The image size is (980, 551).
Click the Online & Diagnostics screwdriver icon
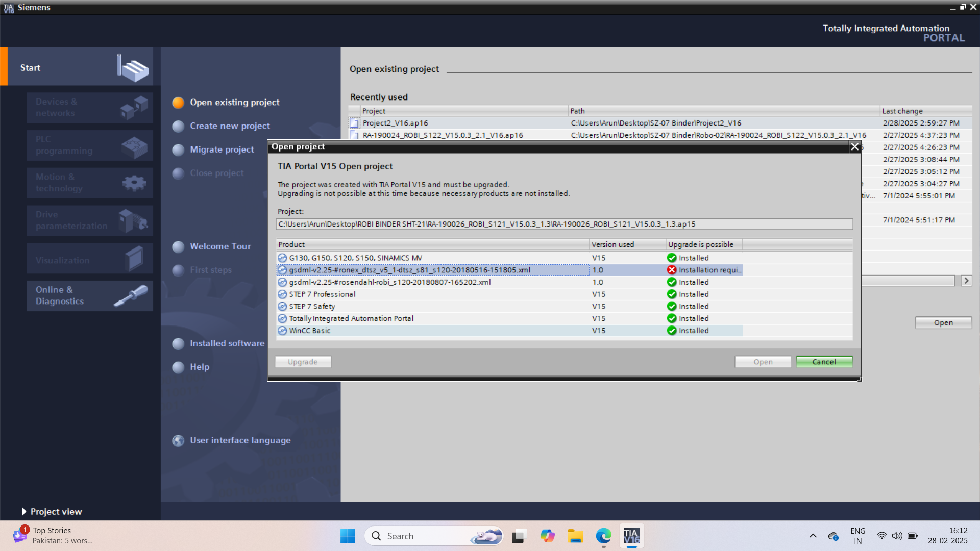click(x=131, y=295)
